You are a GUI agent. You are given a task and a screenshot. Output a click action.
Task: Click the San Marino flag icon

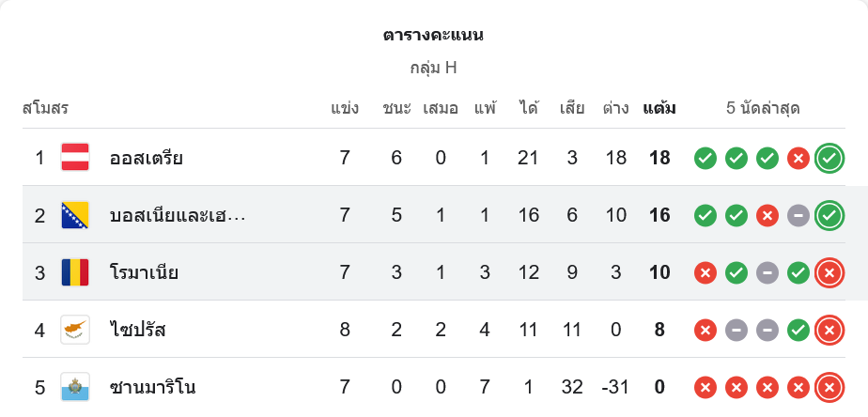[75, 387]
